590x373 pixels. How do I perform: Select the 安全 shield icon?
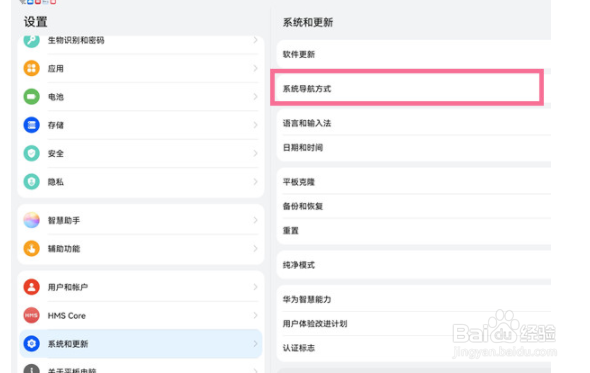click(32, 153)
